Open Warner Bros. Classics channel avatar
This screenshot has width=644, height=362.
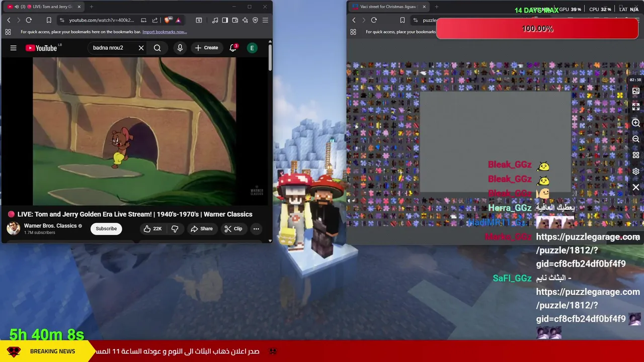pos(13,229)
